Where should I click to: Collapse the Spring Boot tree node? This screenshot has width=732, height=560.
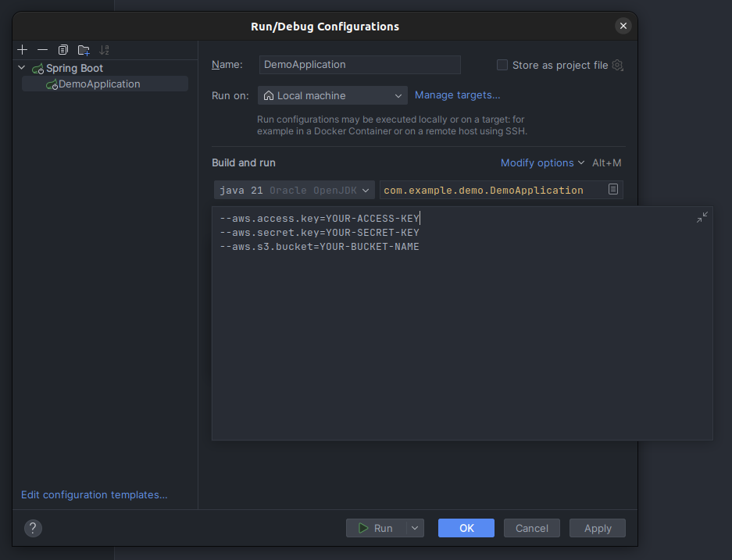pyautogui.click(x=21, y=68)
